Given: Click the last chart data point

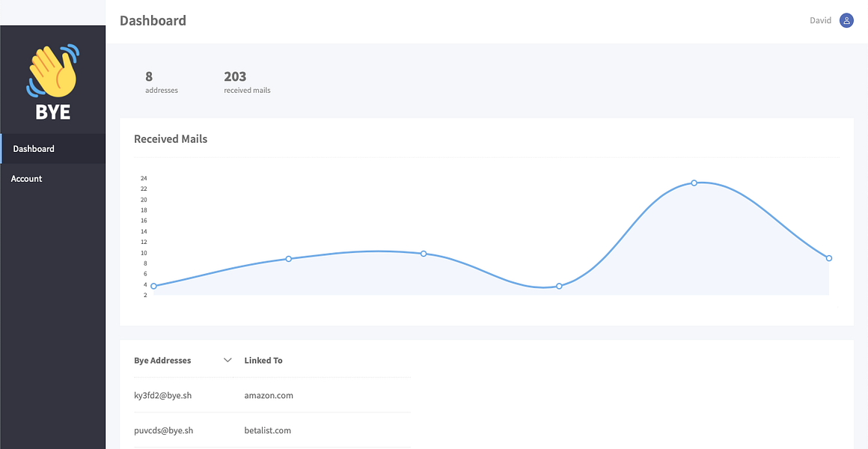Looking at the screenshot, I should point(828,258).
